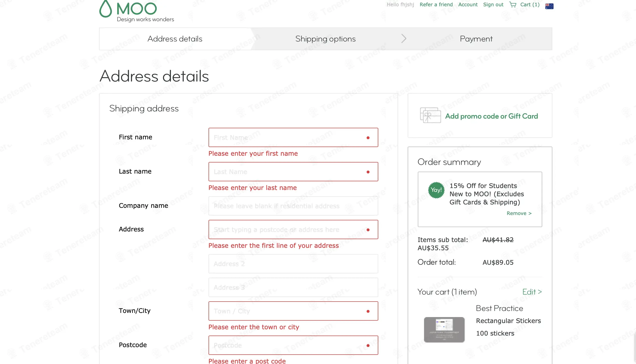Viewport: 636px width, 364px height.
Task: Go to the Payment step tab
Action: pos(476,39)
